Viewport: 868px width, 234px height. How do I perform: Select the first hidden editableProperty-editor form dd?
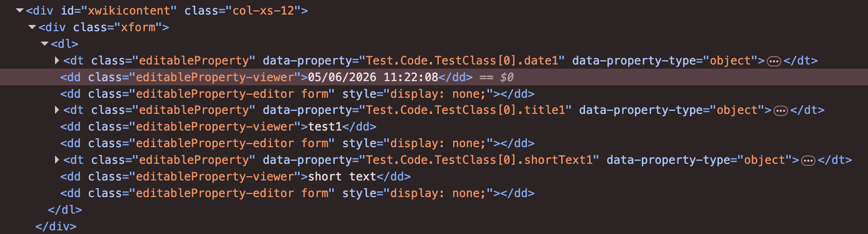(297, 94)
